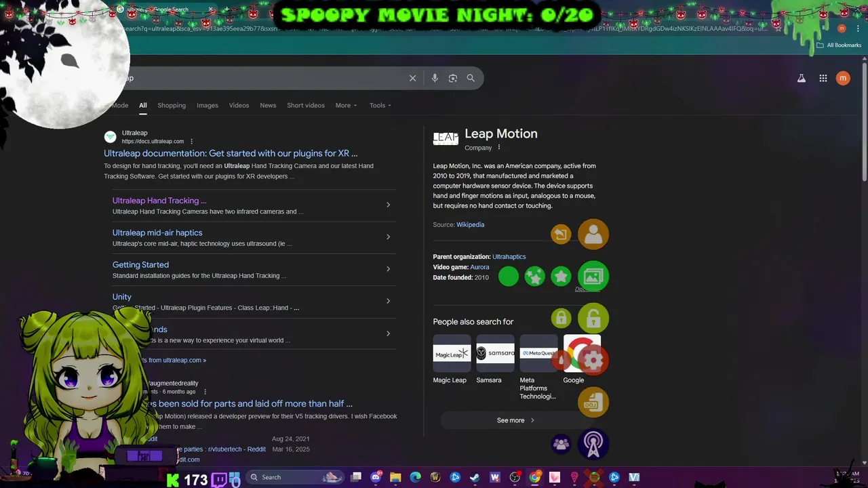Open a new Chrome tab
Viewport: 868px width, 488px height.
coord(226,9)
